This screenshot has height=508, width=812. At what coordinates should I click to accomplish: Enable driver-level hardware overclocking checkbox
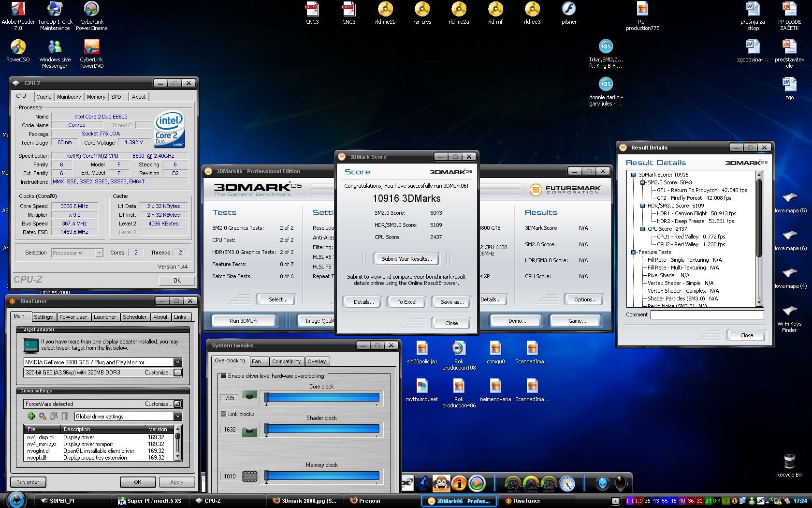[x=223, y=376]
